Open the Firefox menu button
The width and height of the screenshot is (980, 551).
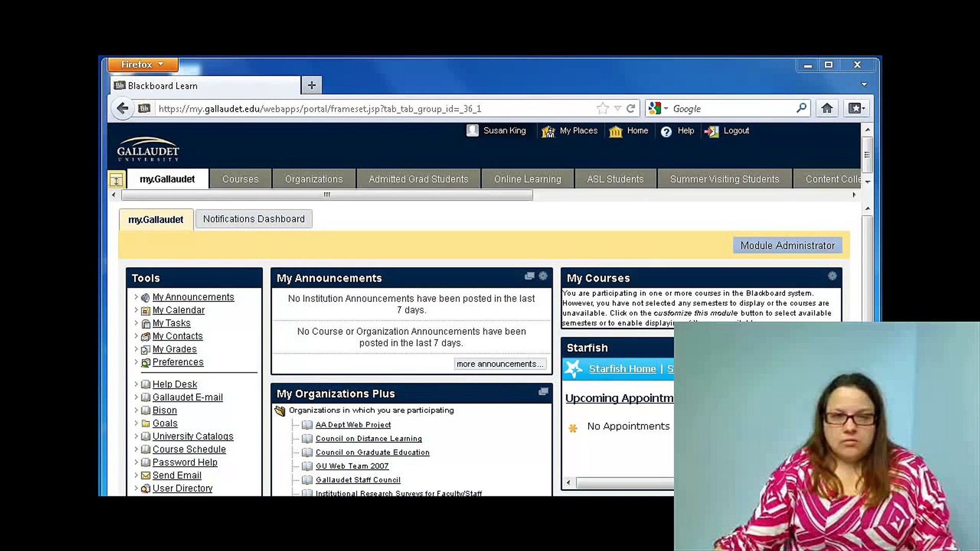(x=143, y=64)
